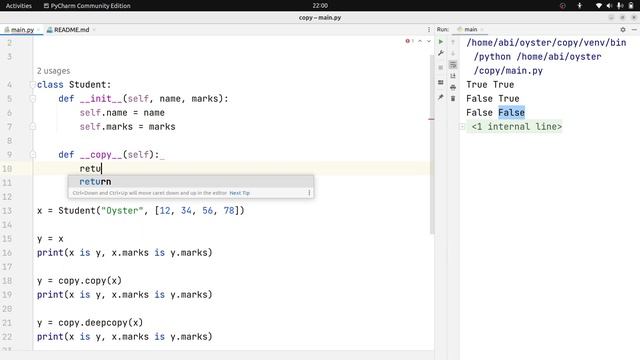Click the y = x code line
The image size is (640, 360).
pos(50,239)
